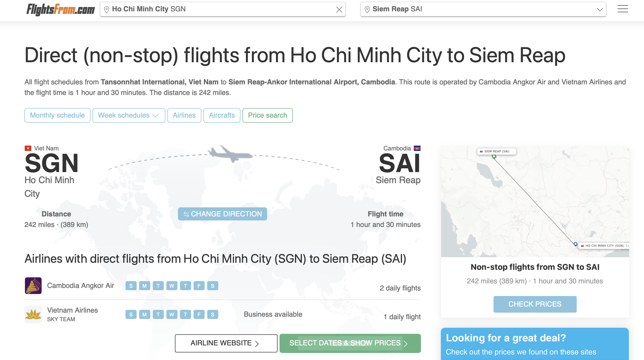
Task: Click the 'Looking for a great deal?' banner
Action: (x=535, y=344)
